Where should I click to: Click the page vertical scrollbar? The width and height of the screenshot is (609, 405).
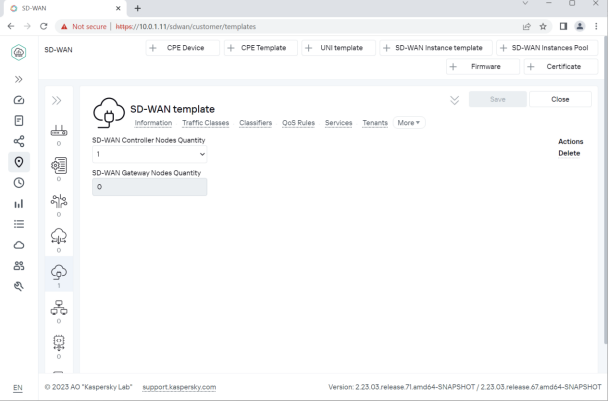click(606, 189)
